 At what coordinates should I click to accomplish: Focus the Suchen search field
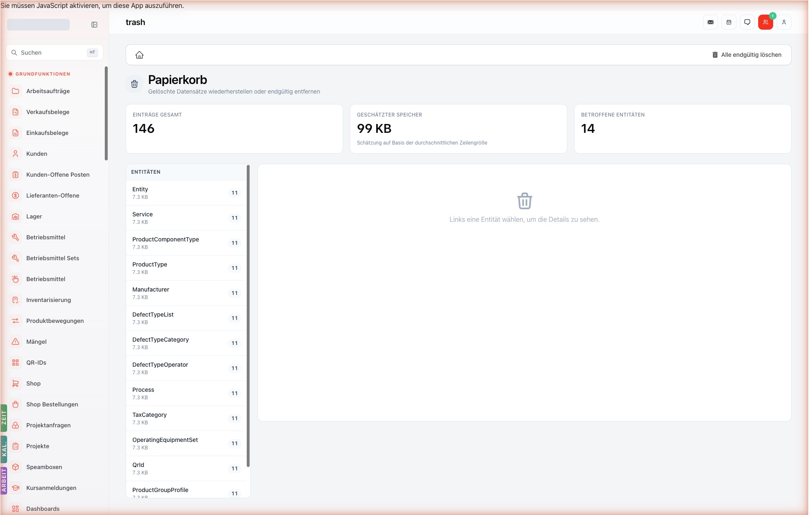(x=54, y=53)
